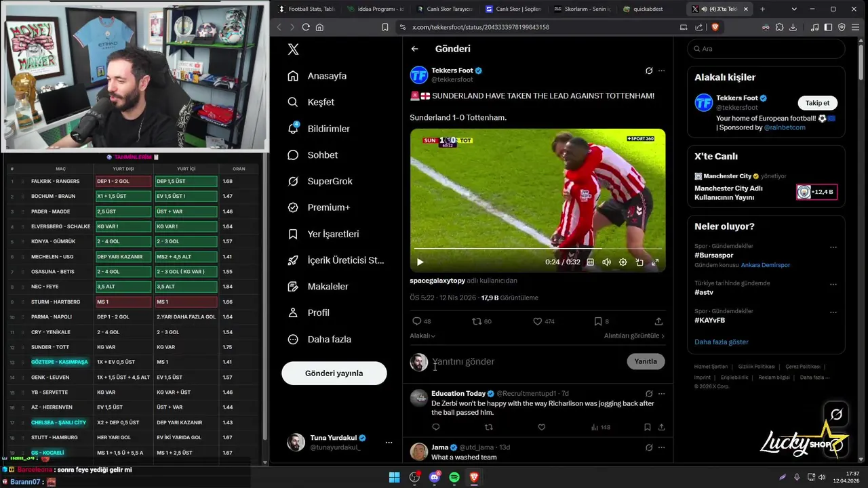Open Manchester City live broadcast thumbnail
This screenshot has height=488, width=868.
point(816,192)
